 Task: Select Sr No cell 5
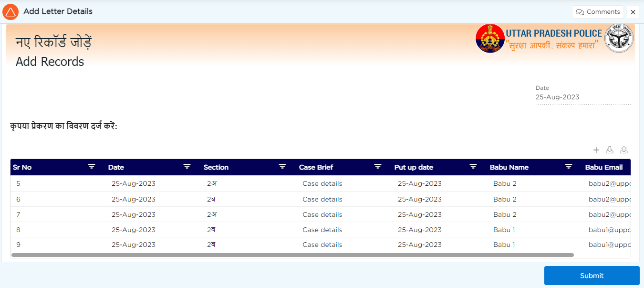click(x=58, y=183)
